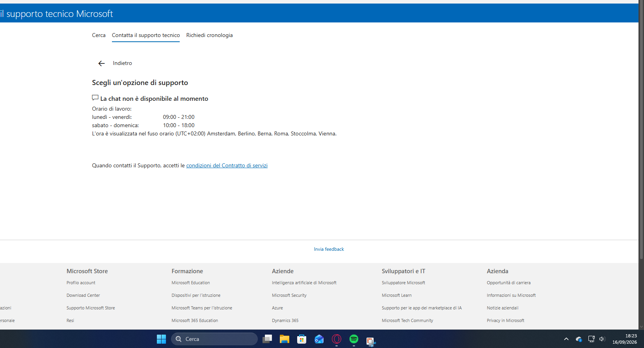This screenshot has height=348, width=644.
Task: Click the taskbar Cerca search box
Action: (214, 339)
